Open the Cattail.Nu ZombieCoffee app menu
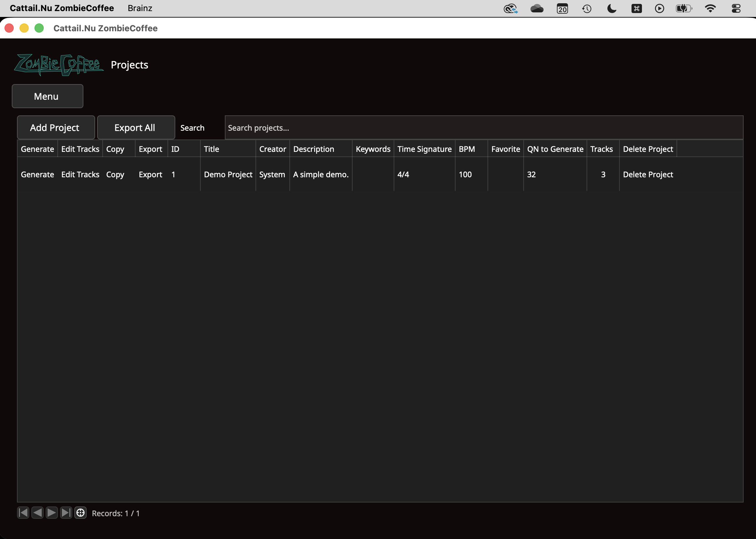The image size is (756, 539). tap(62, 8)
